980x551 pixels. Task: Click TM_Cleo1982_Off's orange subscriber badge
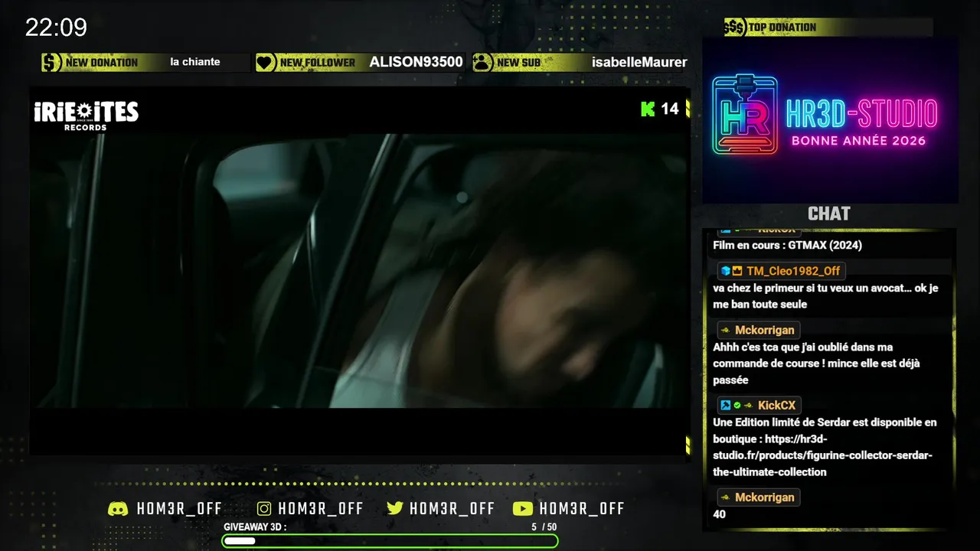[737, 271]
